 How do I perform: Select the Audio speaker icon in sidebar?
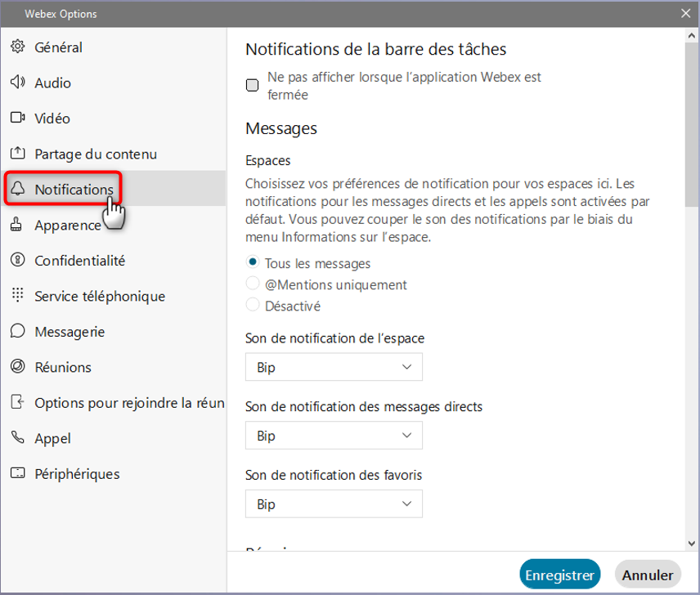tap(17, 83)
